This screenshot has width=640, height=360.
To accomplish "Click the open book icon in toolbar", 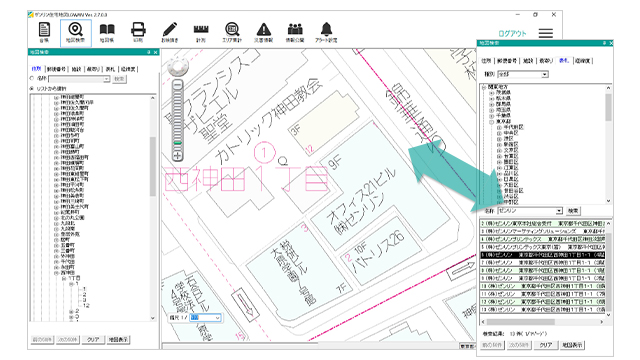I will pyautogui.click(x=107, y=33).
